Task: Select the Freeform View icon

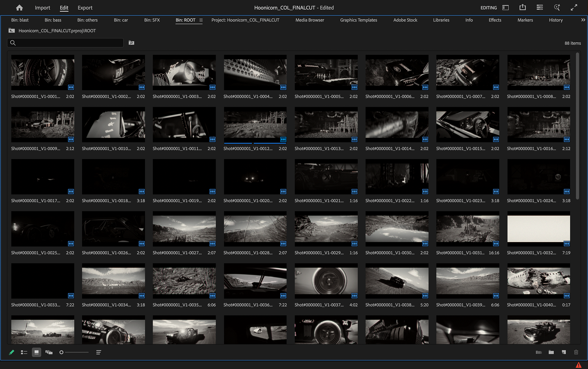Action: point(49,352)
